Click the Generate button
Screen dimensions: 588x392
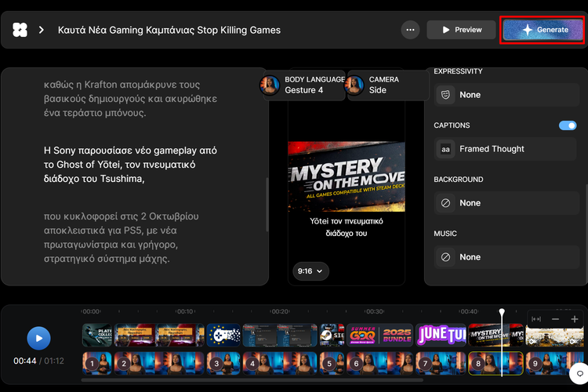543,30
